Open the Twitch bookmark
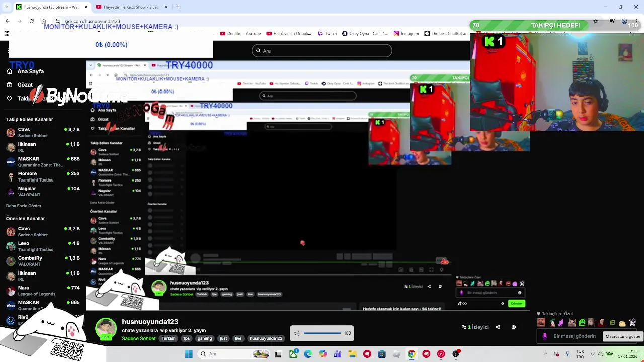644x362 pixels. click(x=328, y=34)
